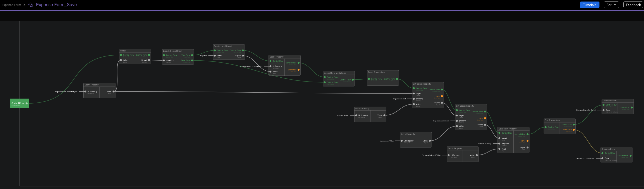This screenshot has height=189, width=644.
Task: Click the False Flow output port
Action: tap(192, 60)
